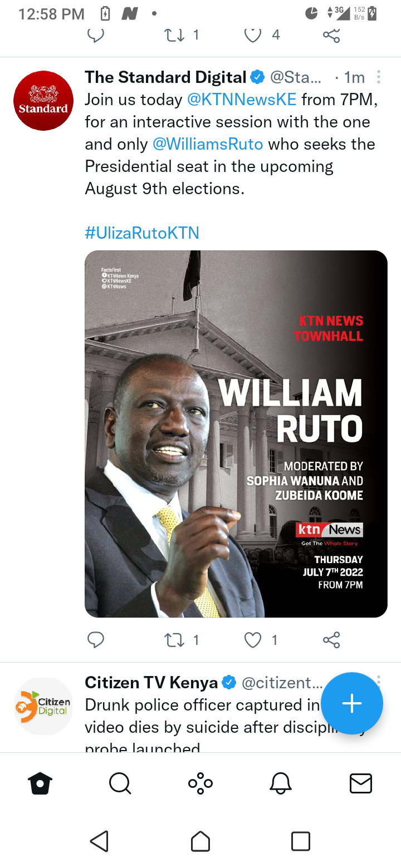
Task: Retweet The Standard Digital post
Action: coord(175,640)
